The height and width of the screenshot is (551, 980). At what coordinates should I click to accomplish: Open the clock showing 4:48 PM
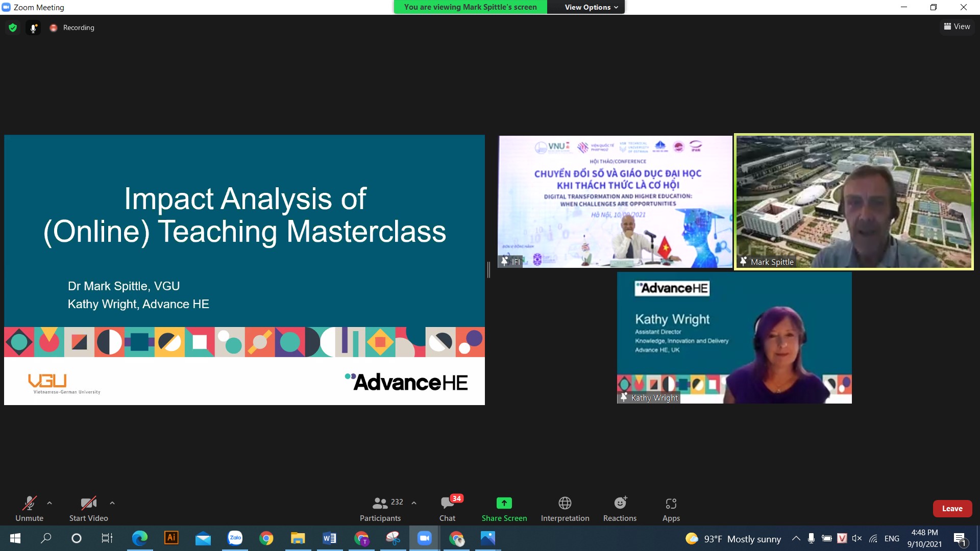pyautogui.click(x=924, y=538)
